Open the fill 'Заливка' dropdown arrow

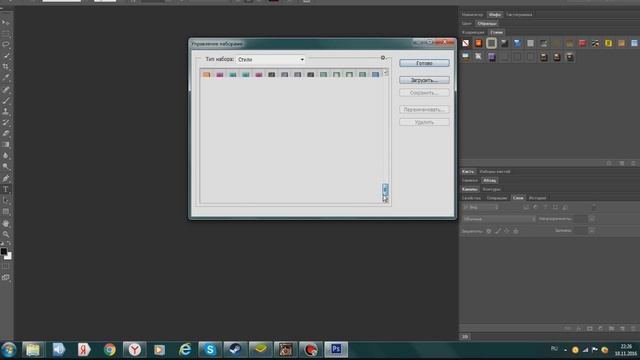(x=591, y=231)
